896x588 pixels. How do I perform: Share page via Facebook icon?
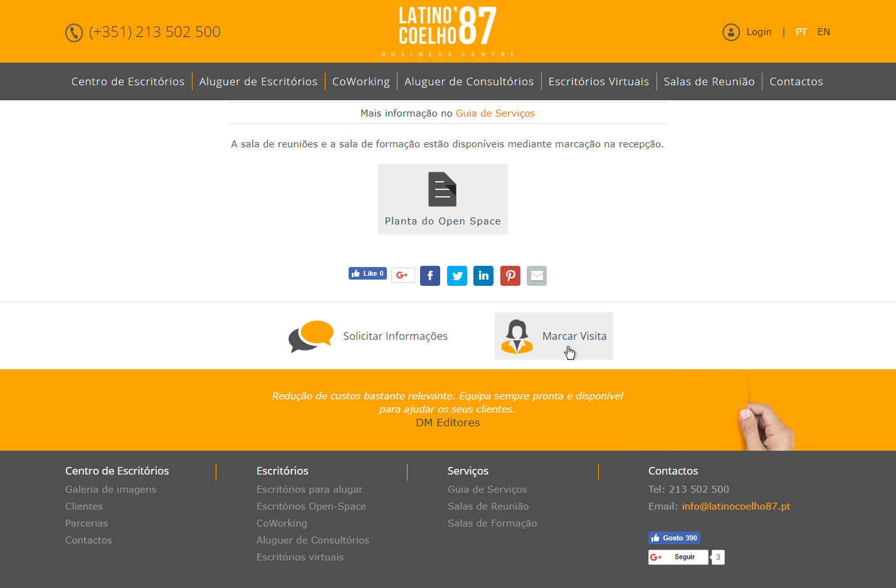click(430, 276)
